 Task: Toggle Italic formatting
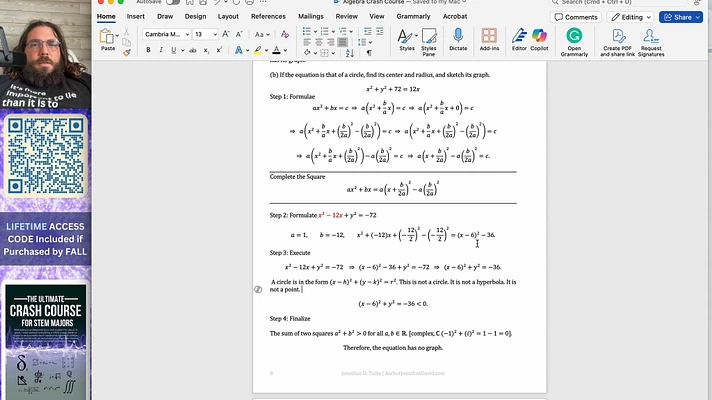[x=161, y=50]
